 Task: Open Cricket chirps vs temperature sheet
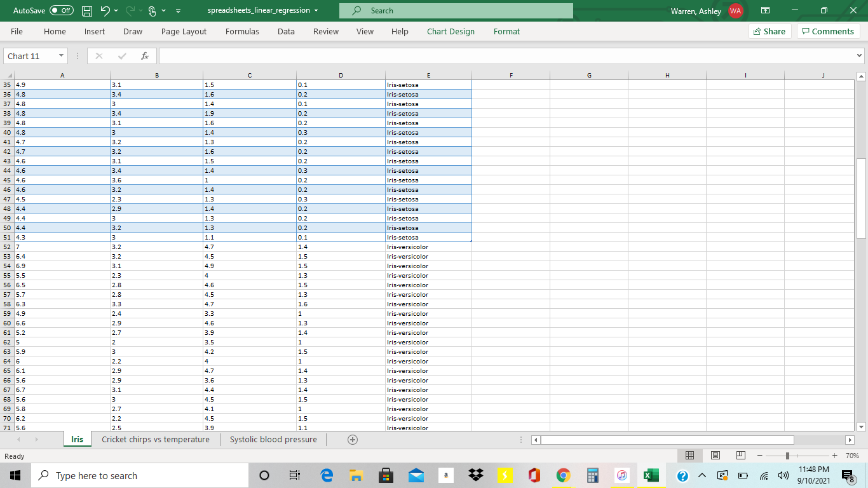coord(156,439)
